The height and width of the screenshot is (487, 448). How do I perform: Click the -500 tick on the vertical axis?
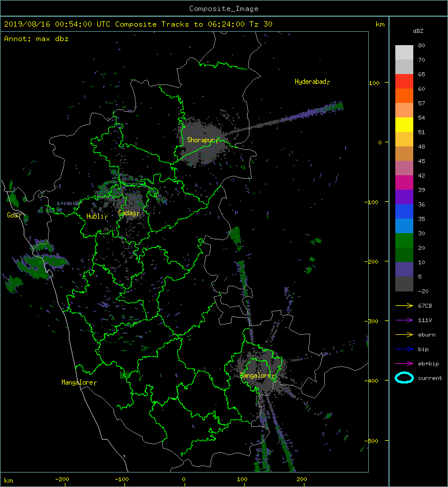coord(371,441)
